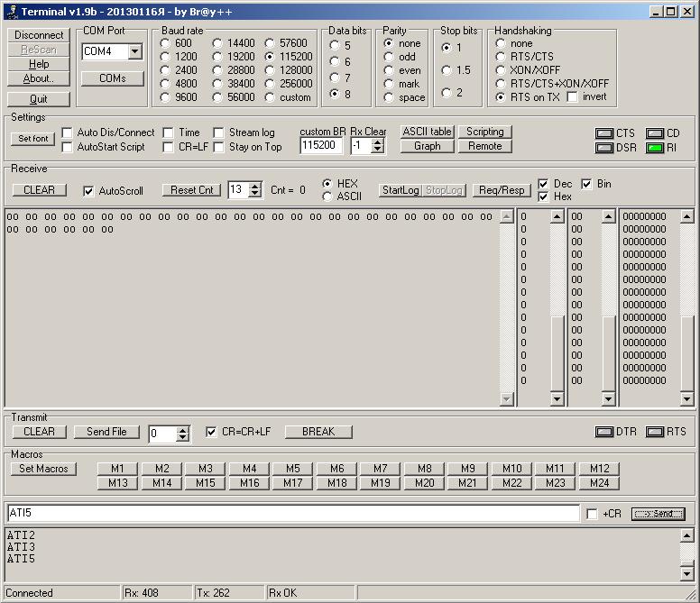700x603 pixels.
Task: Click the CD status indicator light
Action: pyautogui.click(x=655, y=133)
